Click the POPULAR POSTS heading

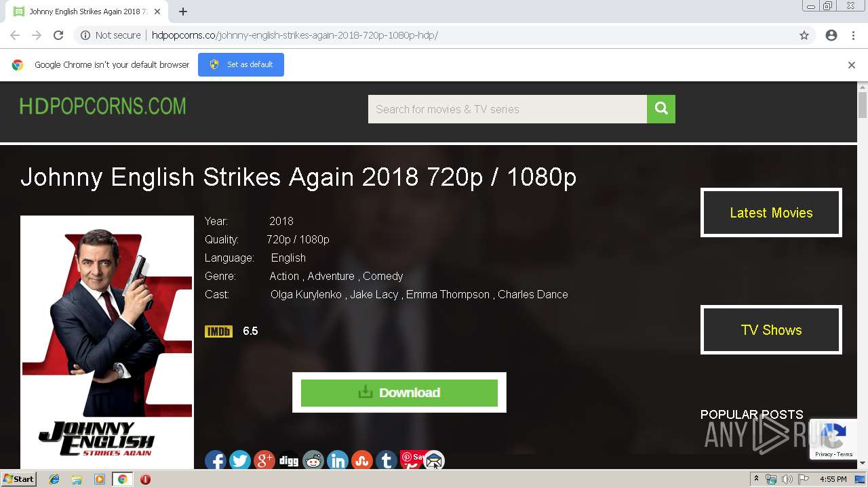[751, 414]
